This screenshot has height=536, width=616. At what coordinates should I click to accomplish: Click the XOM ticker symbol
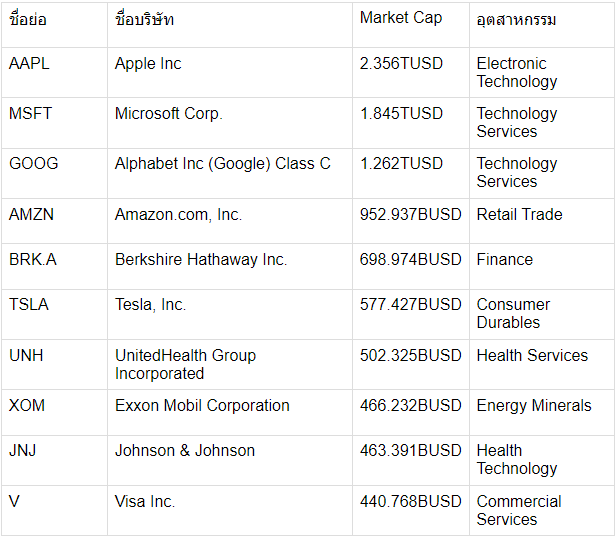(x=26, y=406)
